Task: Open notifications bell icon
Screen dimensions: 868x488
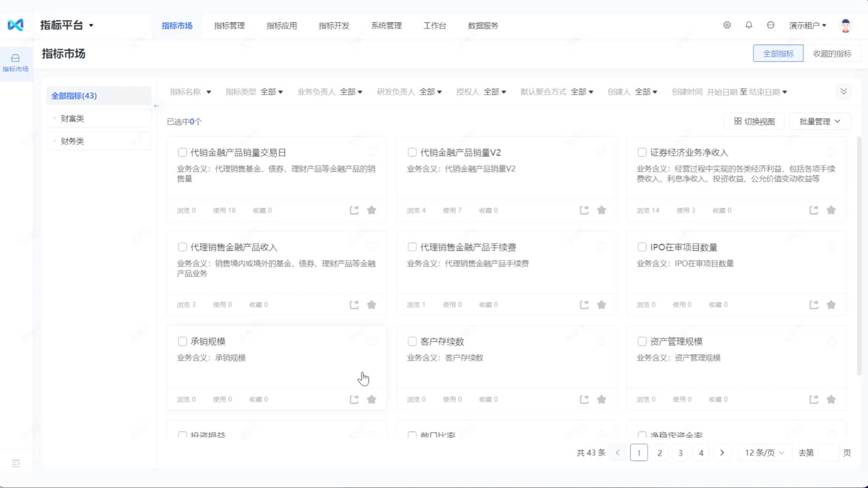Action: (749, 25)
